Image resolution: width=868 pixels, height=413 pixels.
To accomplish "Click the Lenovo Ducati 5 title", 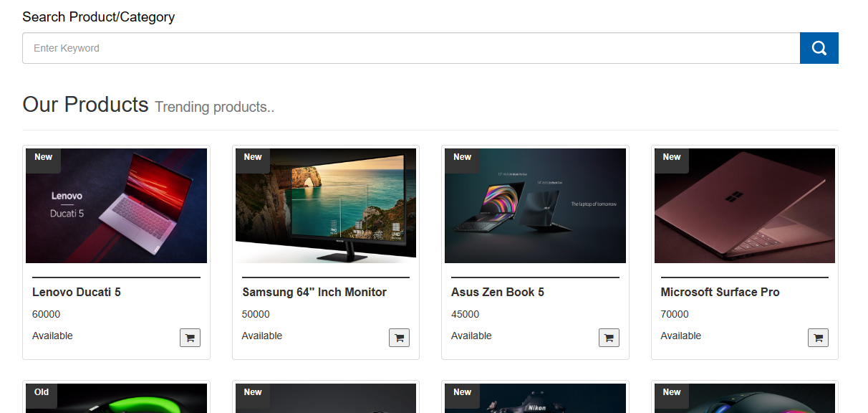I will [77, 292].
